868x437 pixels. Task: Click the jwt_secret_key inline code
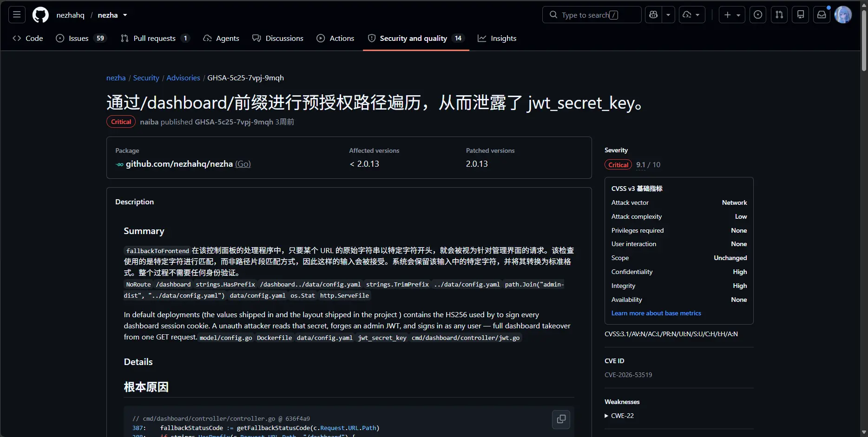click(x=382, y=338)
